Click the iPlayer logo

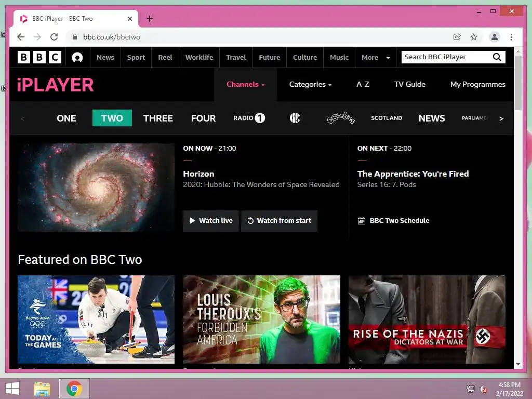pos(55,85)
